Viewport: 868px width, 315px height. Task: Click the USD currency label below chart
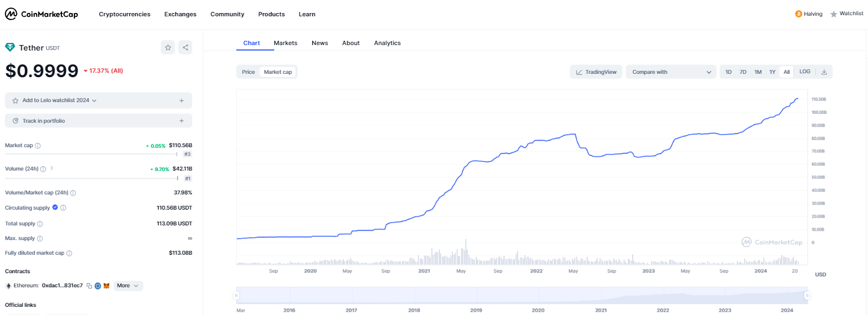820,275
